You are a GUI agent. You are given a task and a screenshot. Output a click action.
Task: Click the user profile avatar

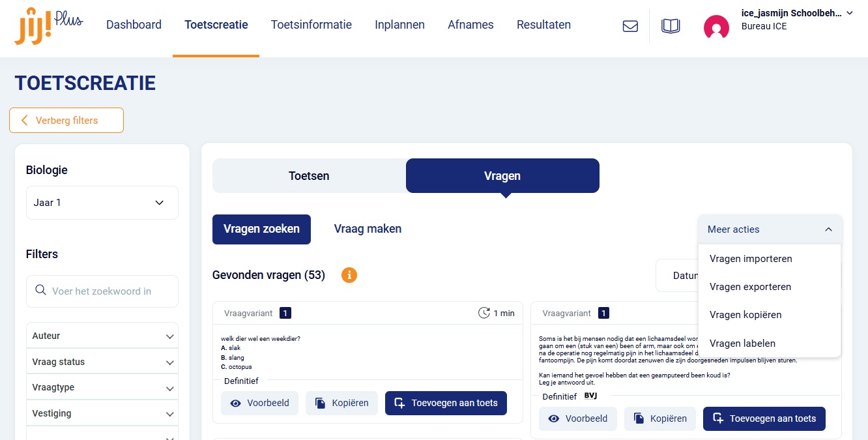pyautogui.click(x=716, y=27)
